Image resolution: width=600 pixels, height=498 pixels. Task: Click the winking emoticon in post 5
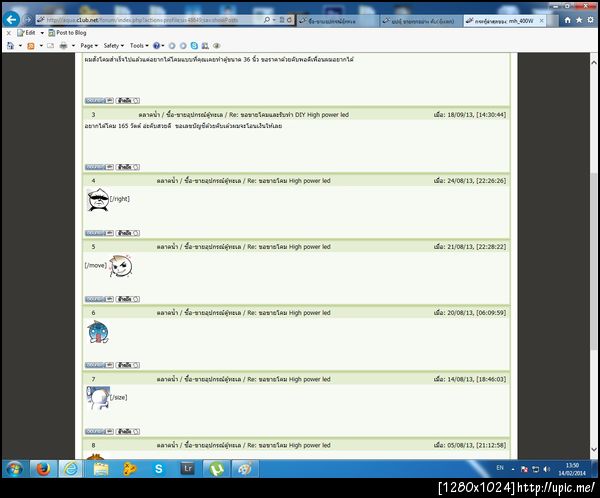(x=121, y=266)
